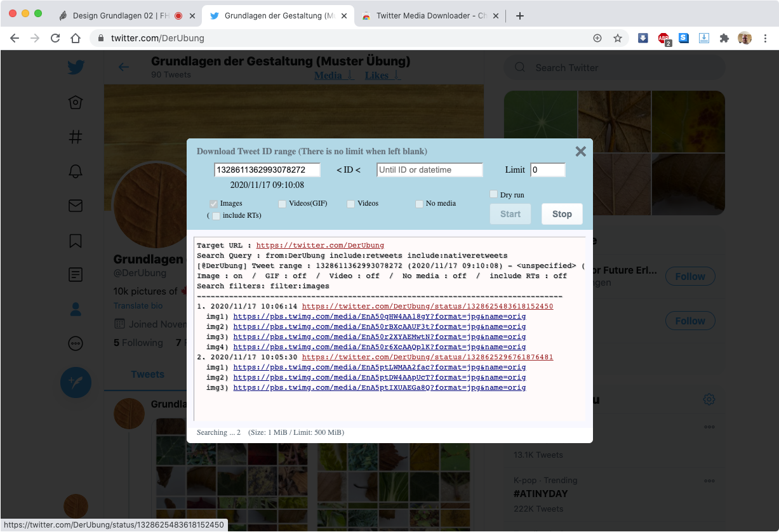The image size is (779, 532).
Task: Open Messages envelope in Twitter sidebar
Action: [76, 206]
